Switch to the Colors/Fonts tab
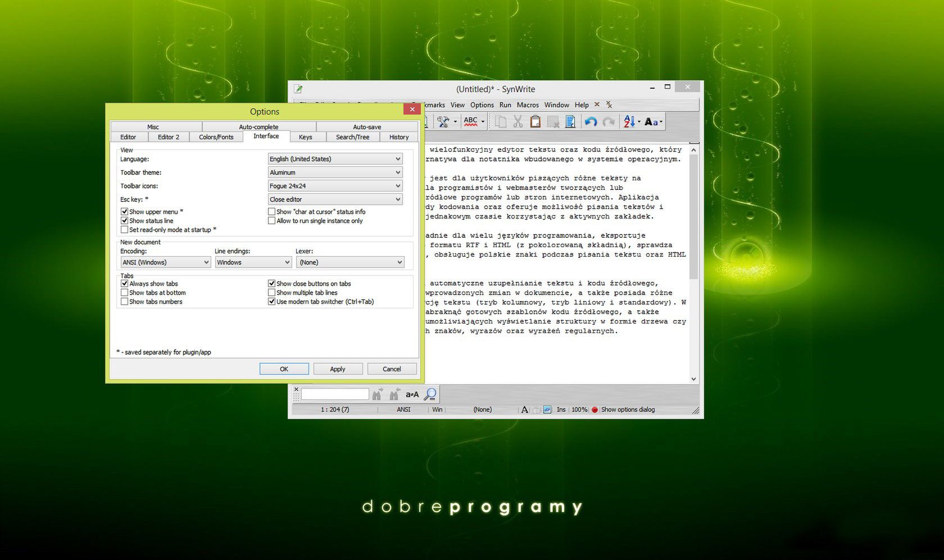This screenshot has width=944, height=560. 216,137
